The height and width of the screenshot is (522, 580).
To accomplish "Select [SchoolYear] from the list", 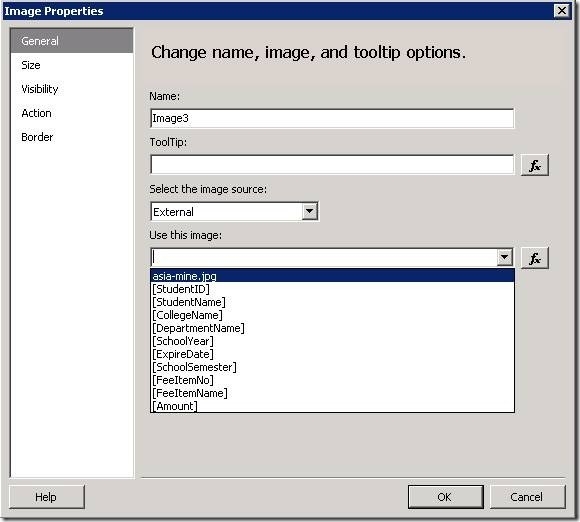I will (332, 341).
